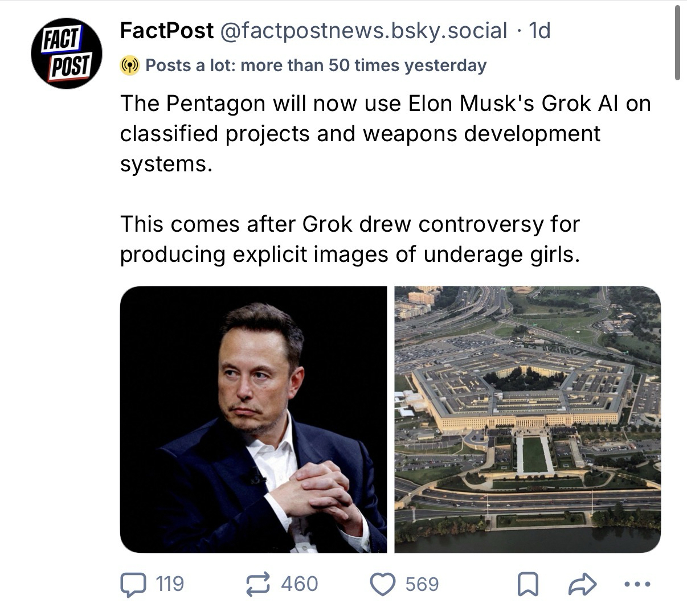Click the 119 replies count

pos(170,584)
